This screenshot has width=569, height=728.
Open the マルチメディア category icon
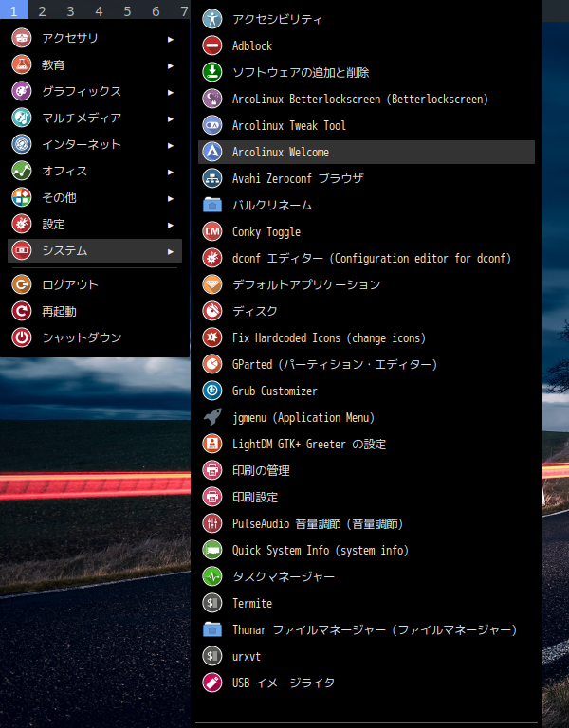22,118
